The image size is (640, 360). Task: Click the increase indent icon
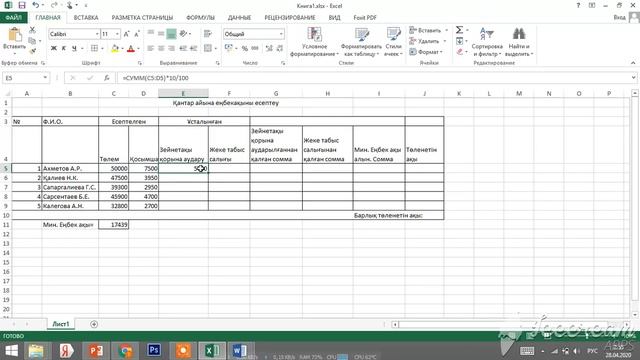[x=193, y=48]
